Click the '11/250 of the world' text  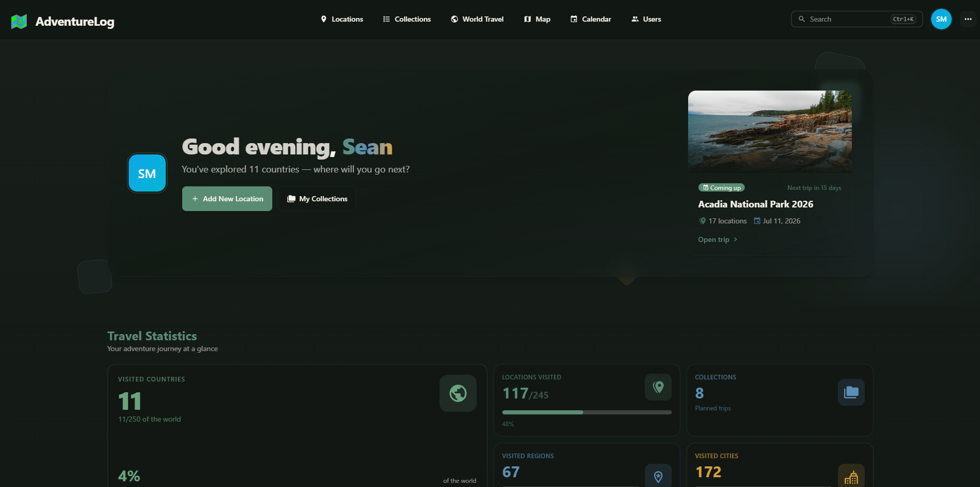click(x=149, y=419)
